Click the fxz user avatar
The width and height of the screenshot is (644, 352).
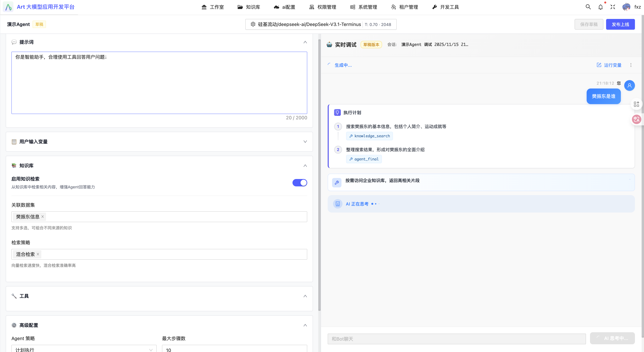(x=626, y=7)
